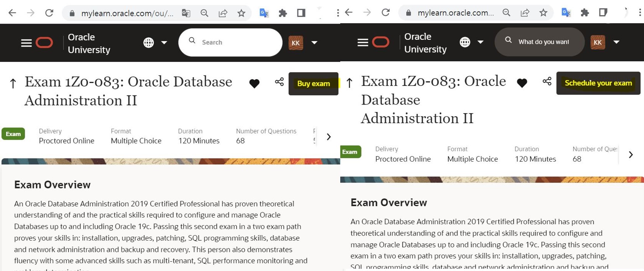The image size is (644, 271).
Task: Open hamburger menu in left Oracle University page
Action: tap(26, 43)
